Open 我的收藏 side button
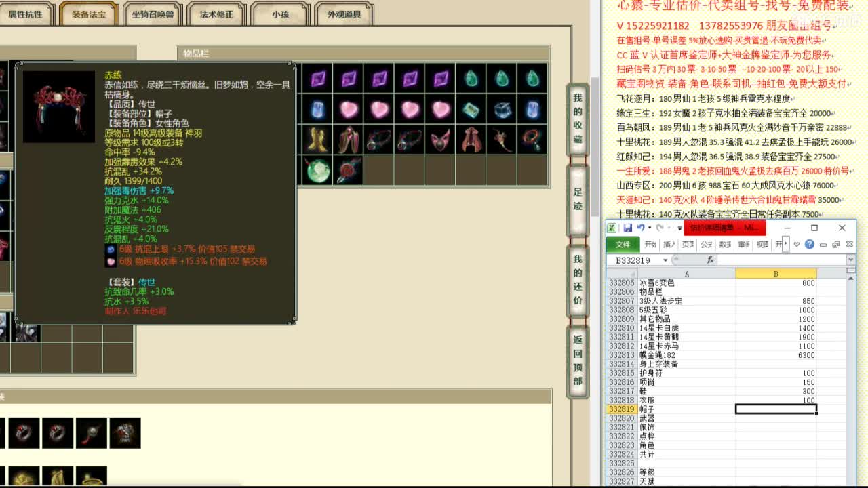The width and height of the screenshot is (868, 488). click(x=578, y=119)
